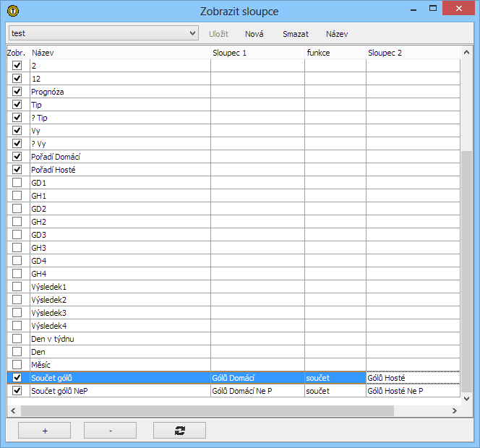Select the Nová menu item
Viewport: 480px width, 448px height.
pos(254,34)
